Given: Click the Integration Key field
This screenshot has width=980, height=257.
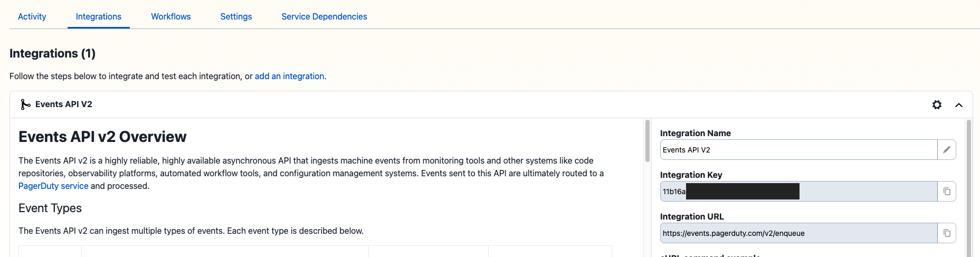Looking at the screenshot, I should (865, 192).
